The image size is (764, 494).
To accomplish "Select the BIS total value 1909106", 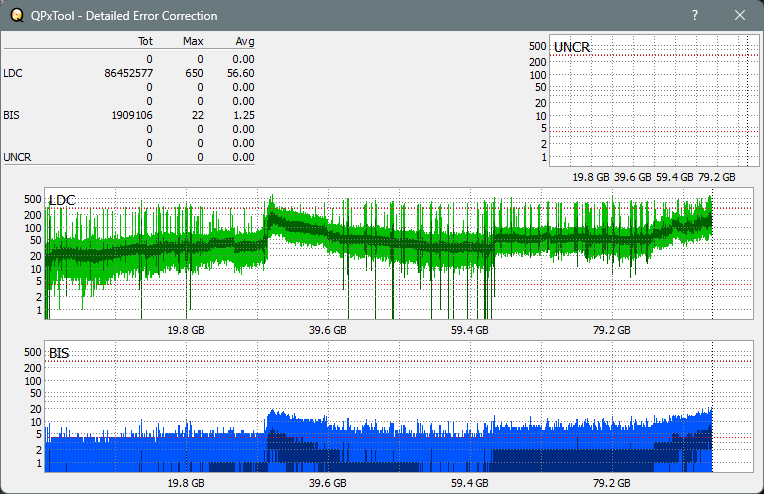I will coord(132,115).
